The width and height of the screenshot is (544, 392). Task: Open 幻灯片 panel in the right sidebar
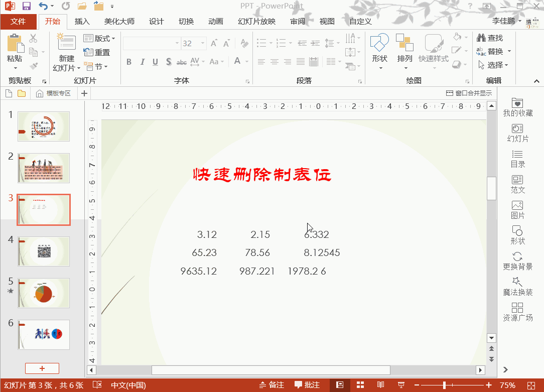(517, 133)
